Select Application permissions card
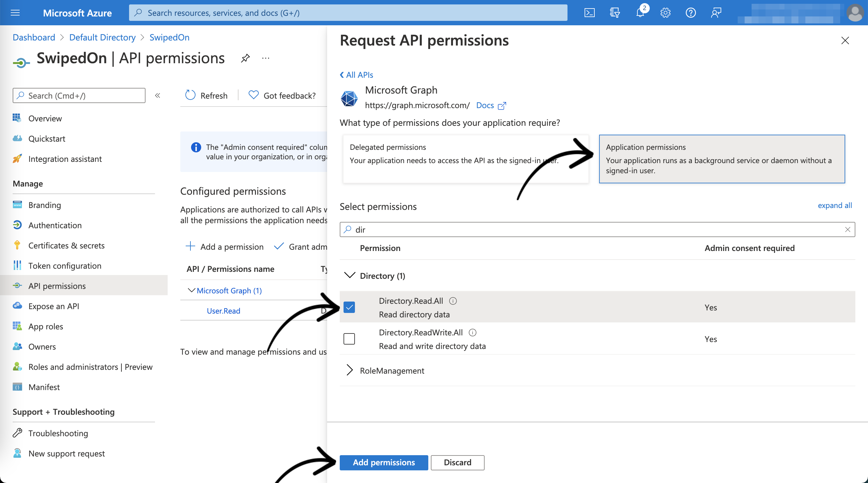Screen dimensions: 868x483 (x=722, y=159)
